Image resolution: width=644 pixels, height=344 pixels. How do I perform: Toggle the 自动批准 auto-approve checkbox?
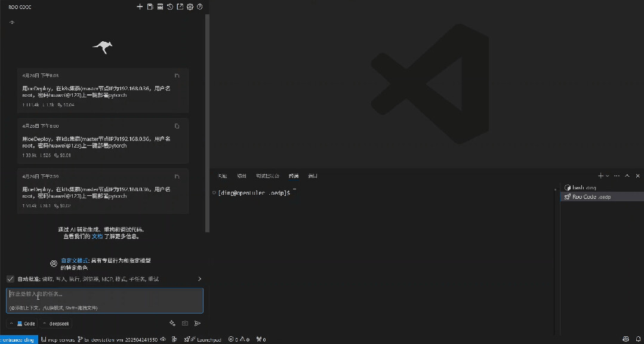(x=10, y=279)
